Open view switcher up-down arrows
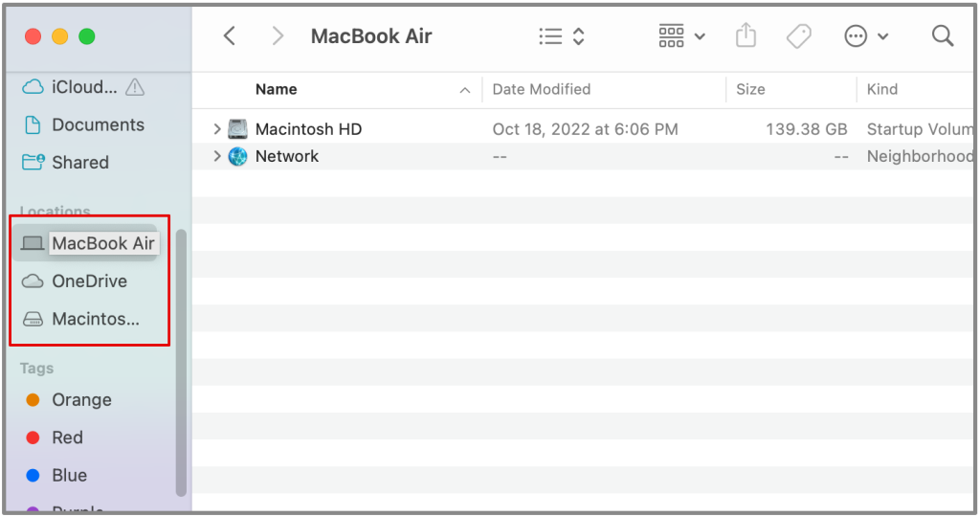Image resolution: width=980 pixels, height=517 pixels. coord(579,36)
